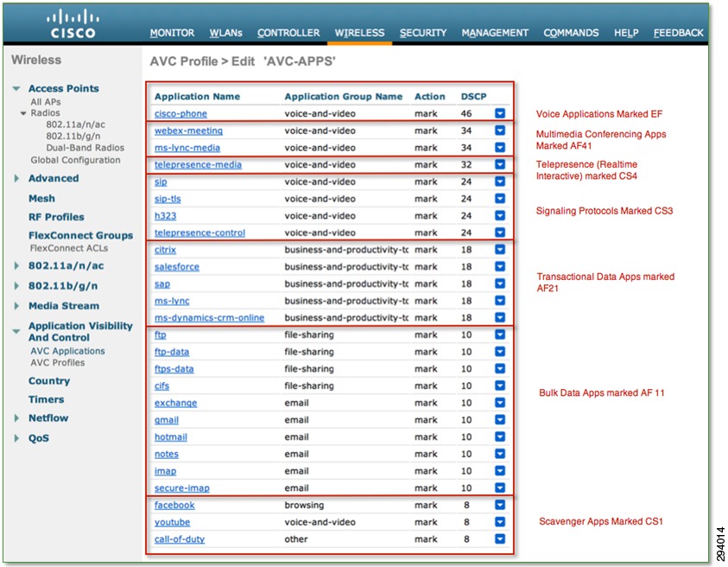The image size is (728, 567).
Task: Collapse the Radios subtree
Action: tap(23, 113)
